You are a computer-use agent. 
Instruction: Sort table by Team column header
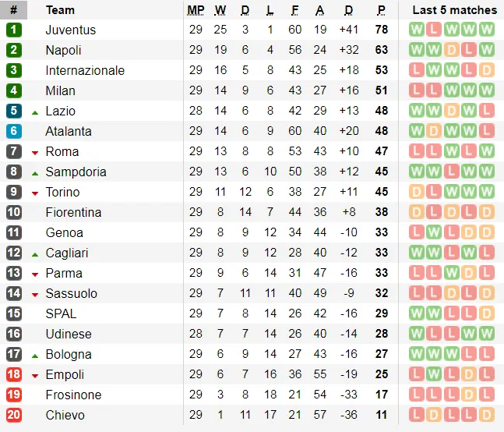(x=60, y=10)
